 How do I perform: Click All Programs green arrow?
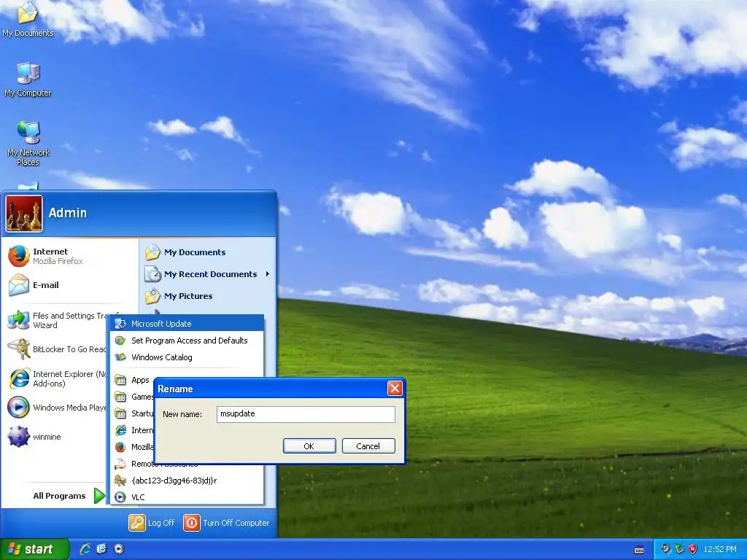point(99,496)
